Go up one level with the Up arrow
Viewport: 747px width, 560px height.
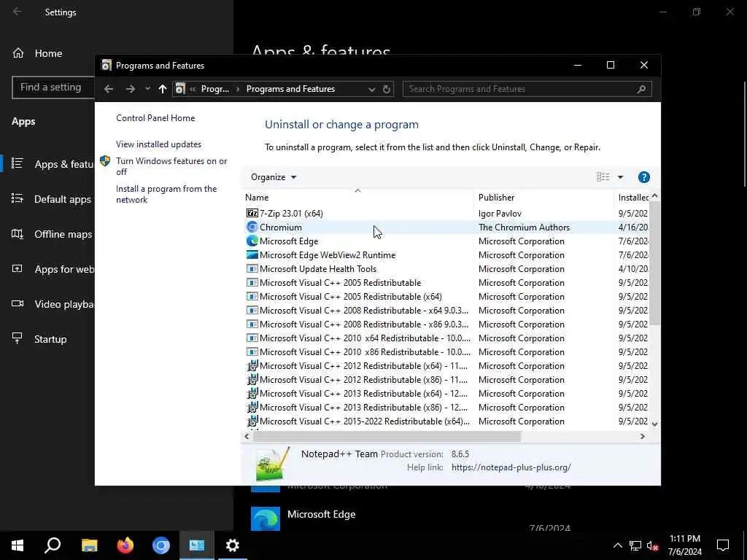point(163,89)
